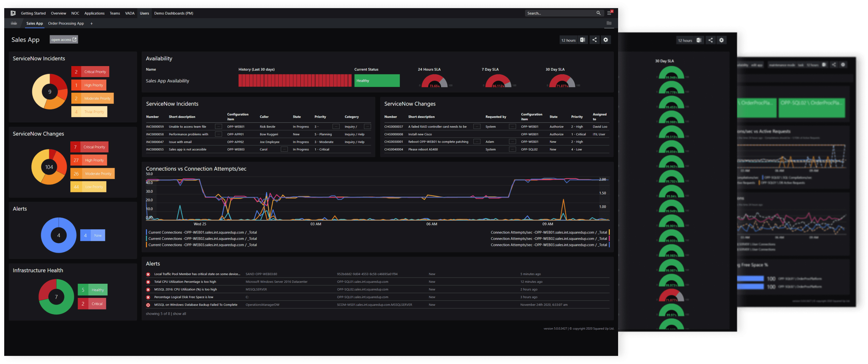Click the gear icon in blurred middle window

(721, 40)
